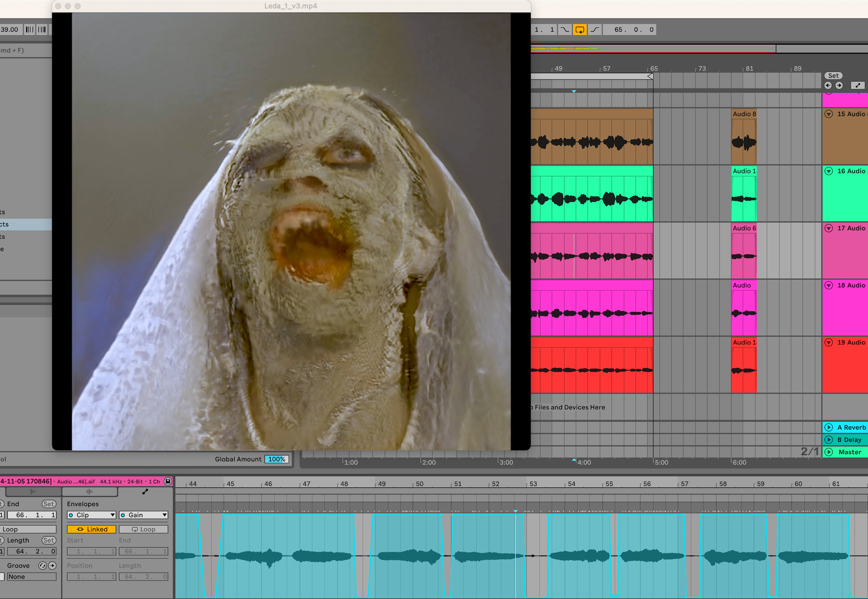This screenshot has width=868, height=599.
Task: Toggle the clip Loop switch
Action: click(x=28, y=529)
